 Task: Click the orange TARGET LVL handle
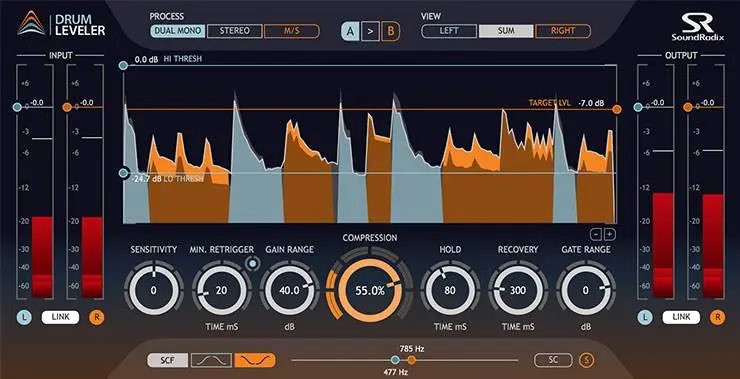point(616,109)
